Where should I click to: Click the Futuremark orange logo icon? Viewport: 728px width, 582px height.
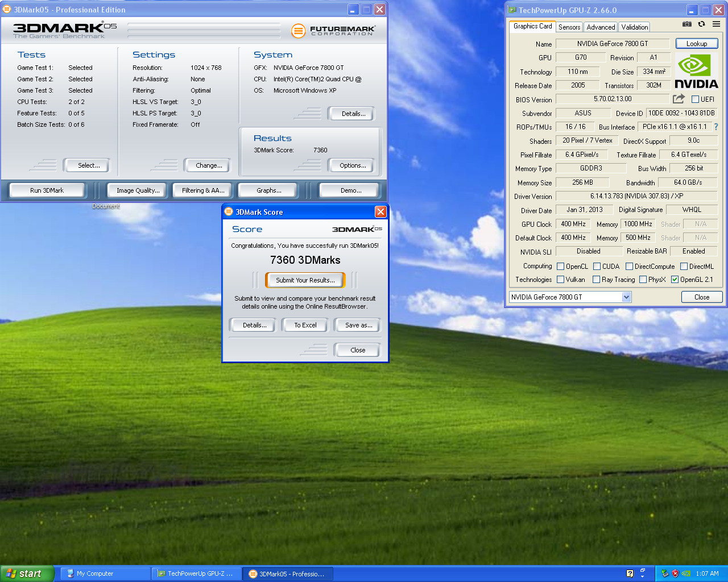[x=298, y=31]
